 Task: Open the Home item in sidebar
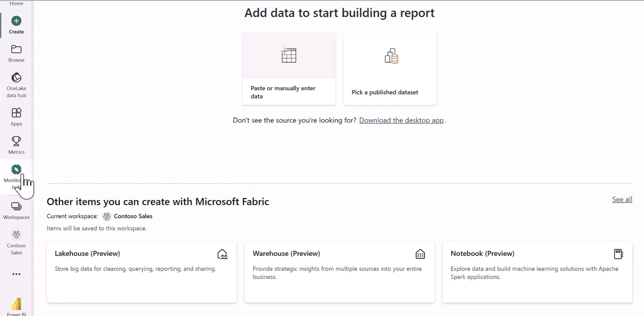pyautogui.click(x=16, y=3)
